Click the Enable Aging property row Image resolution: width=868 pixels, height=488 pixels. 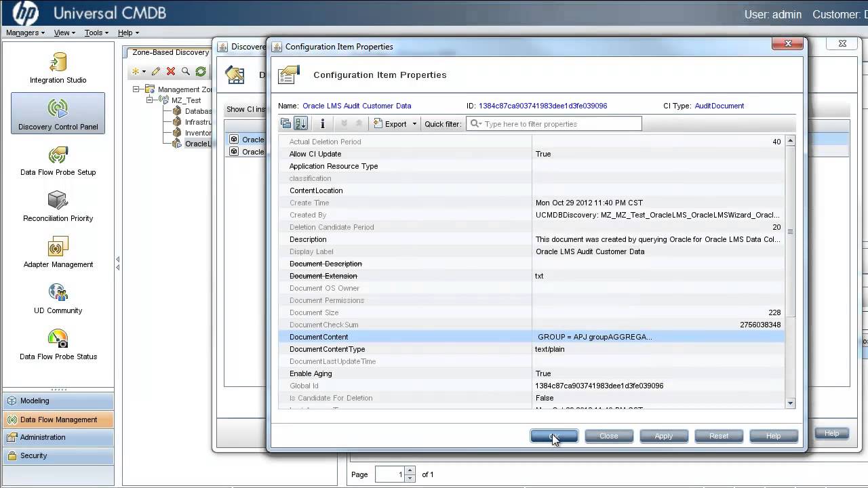531,373
